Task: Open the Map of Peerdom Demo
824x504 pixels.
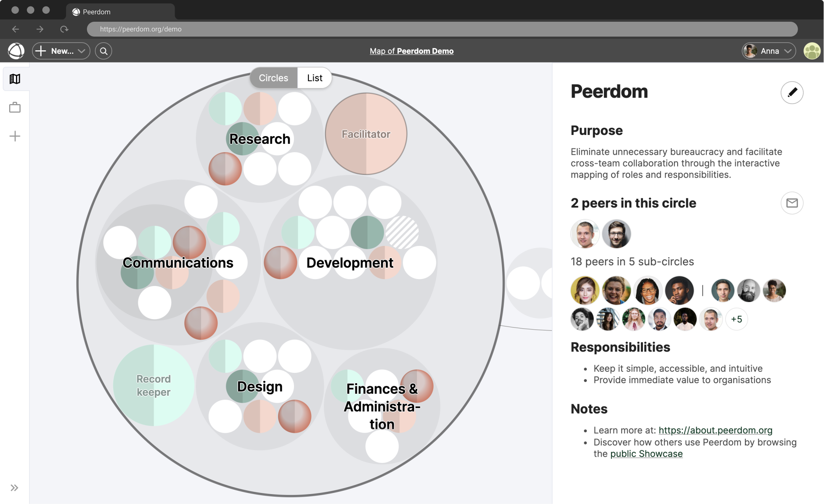Action: (411, 51)
